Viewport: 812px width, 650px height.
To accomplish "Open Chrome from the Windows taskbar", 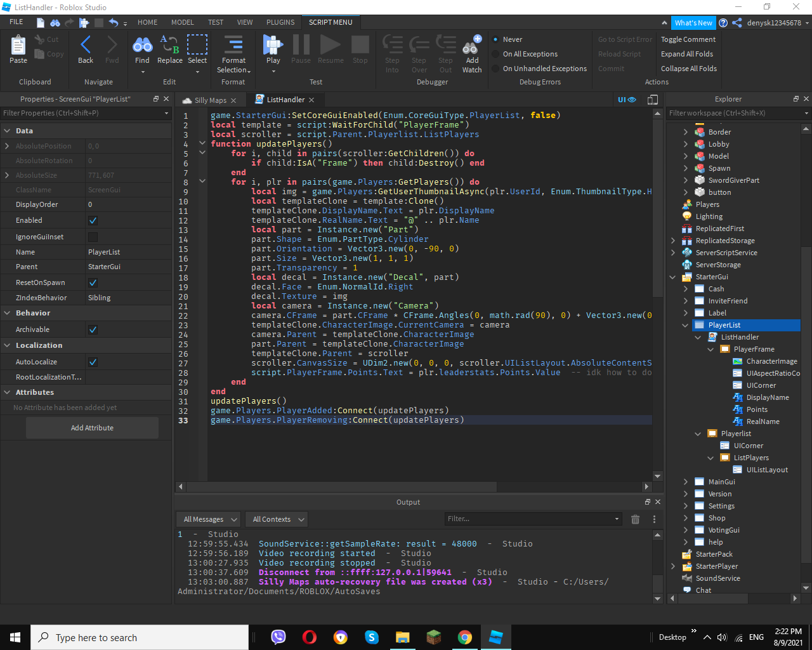I will point(465,637).
